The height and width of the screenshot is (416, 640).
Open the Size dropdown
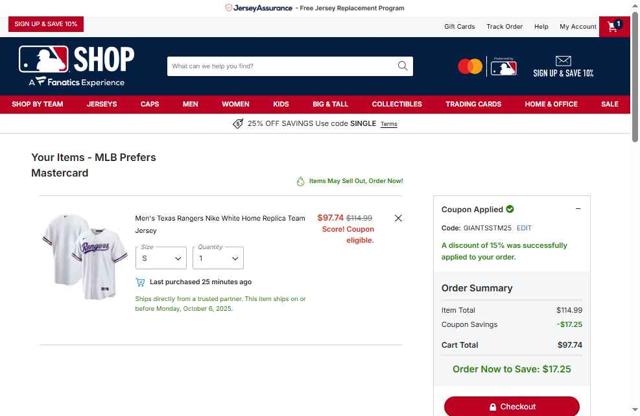161,258
